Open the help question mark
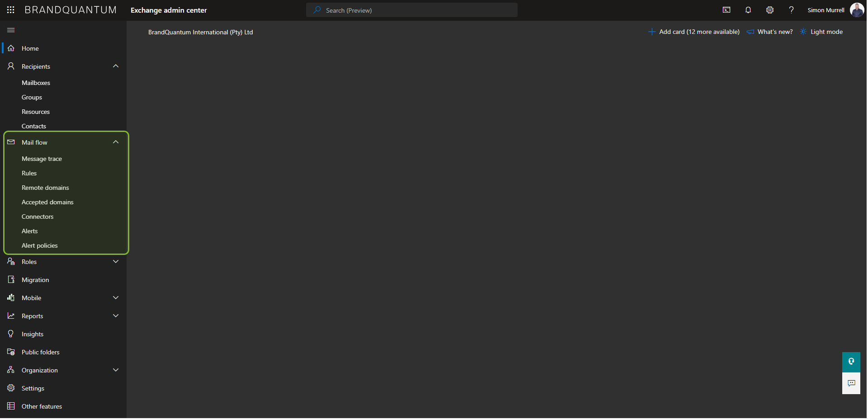This screenshot has height=419, width=868. 791,10
